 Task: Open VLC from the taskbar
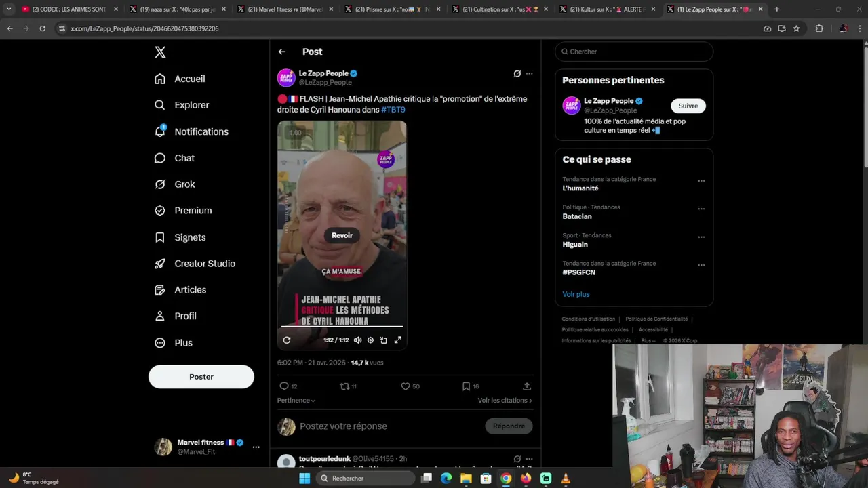566,479
